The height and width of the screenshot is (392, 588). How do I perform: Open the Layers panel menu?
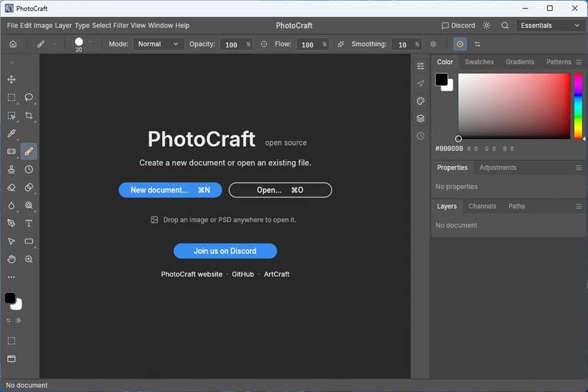579,206
